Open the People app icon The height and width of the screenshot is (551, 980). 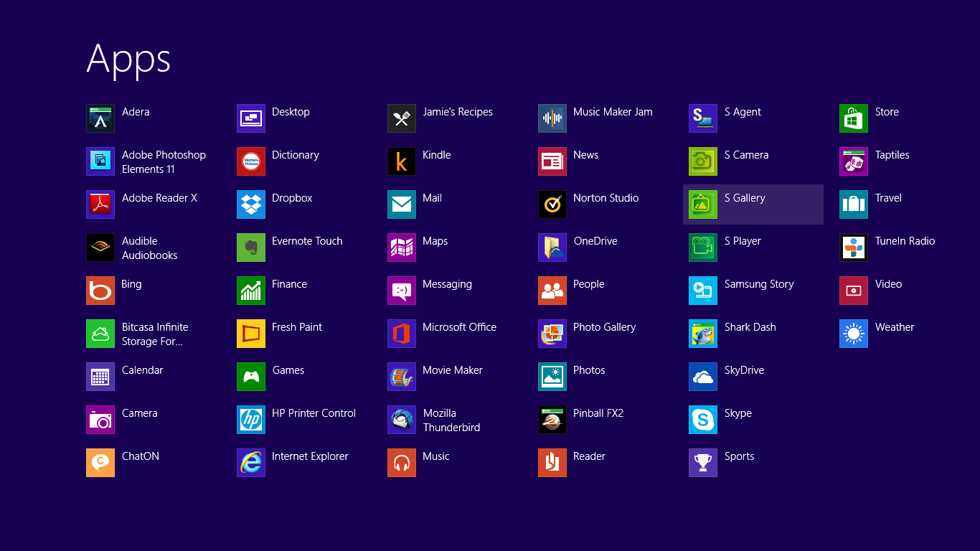(x=552, y=291)
